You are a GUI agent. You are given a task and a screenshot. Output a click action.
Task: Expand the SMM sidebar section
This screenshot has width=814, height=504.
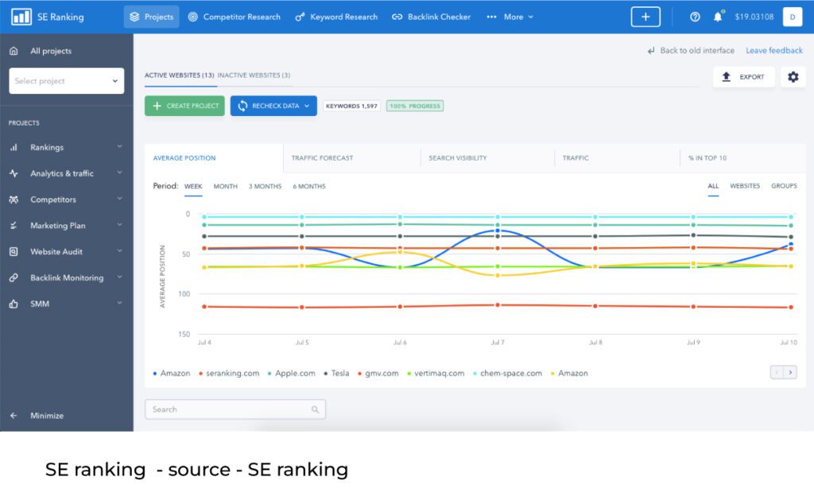(119, 303)
